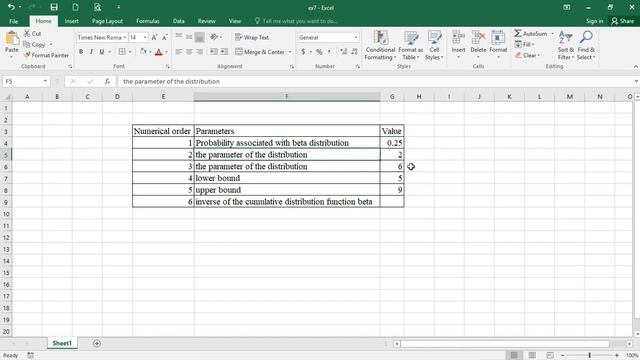This screenshot has width=640, height=360.
Task: Expand Merge & Center dropdown arrow
Action: [x=290, y=52]
